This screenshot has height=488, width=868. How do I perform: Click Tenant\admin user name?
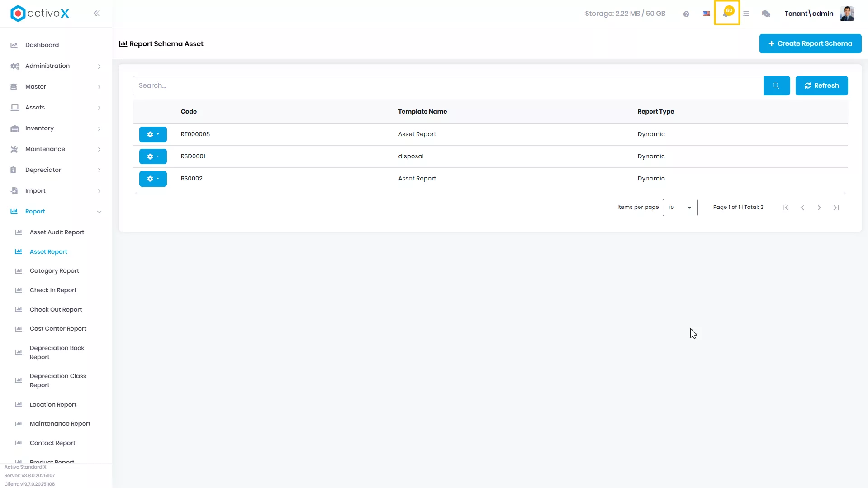809,14
